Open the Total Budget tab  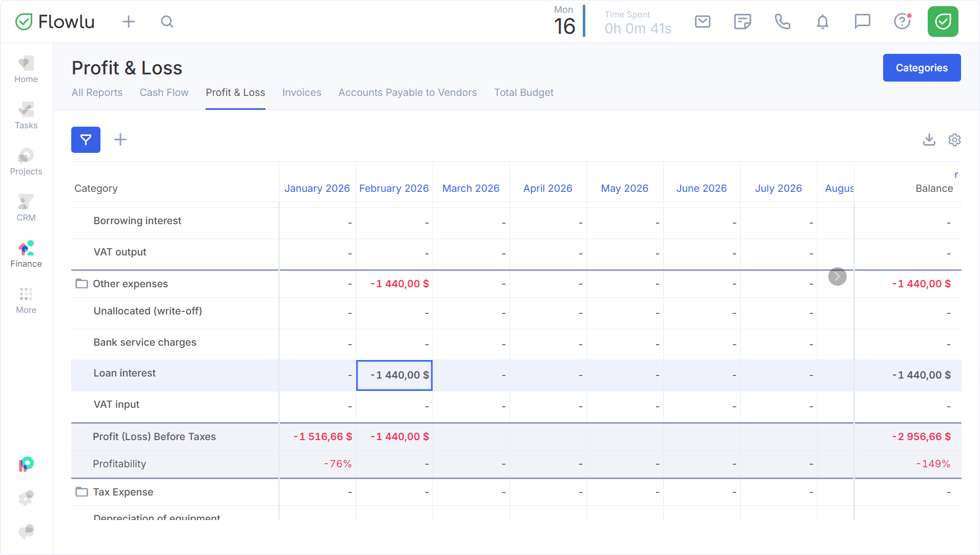tap(523, 92)
